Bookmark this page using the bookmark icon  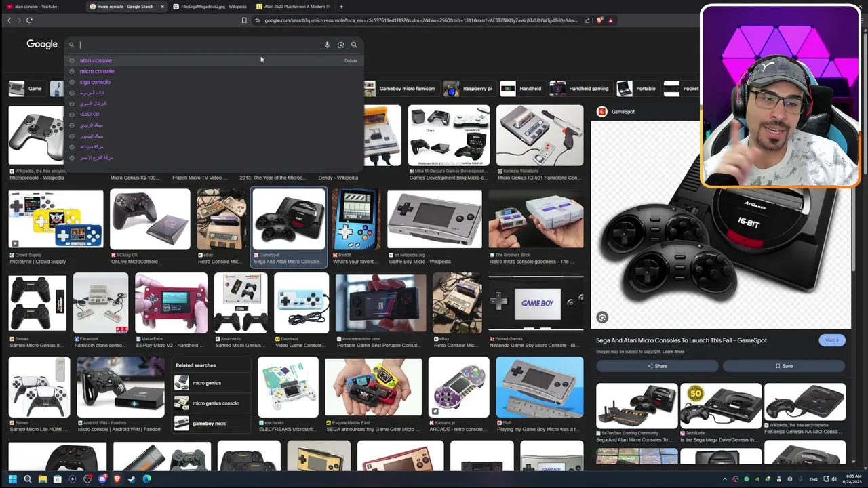tap(244, 20)
